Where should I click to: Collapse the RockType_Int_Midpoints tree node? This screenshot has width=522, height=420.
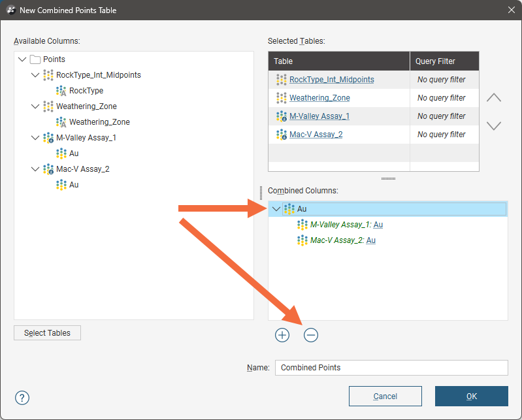(x=35, y=75)
